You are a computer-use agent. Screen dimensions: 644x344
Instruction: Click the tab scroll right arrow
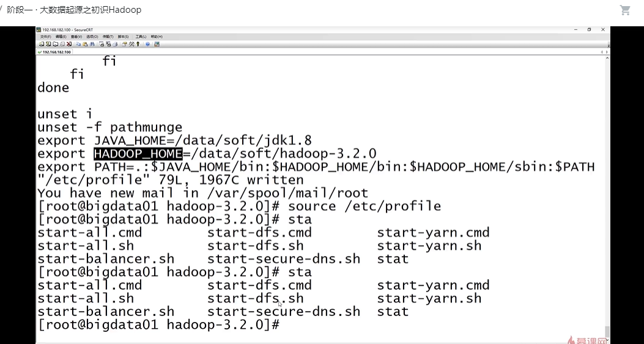coord(607,52)
